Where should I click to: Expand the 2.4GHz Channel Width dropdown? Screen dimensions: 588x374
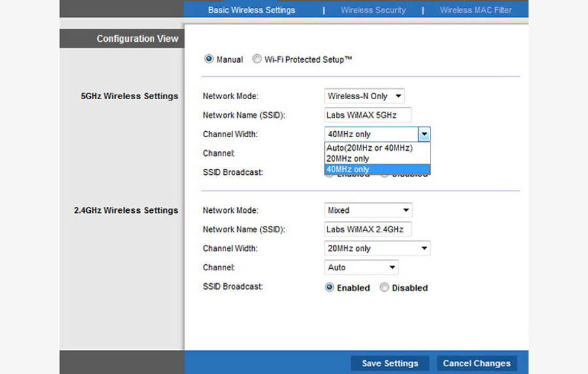pyautogui.click(x=378, y=249)
